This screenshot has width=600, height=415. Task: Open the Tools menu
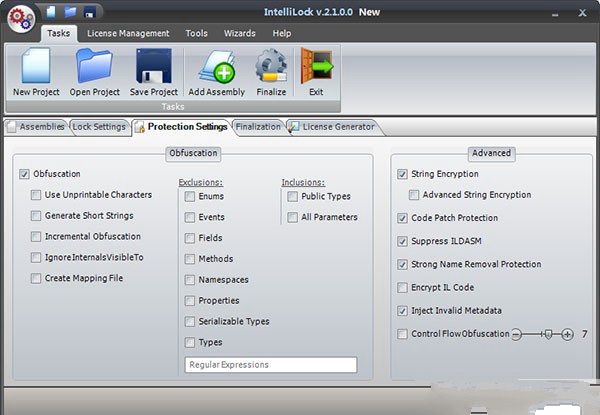(x=197, y=33)
